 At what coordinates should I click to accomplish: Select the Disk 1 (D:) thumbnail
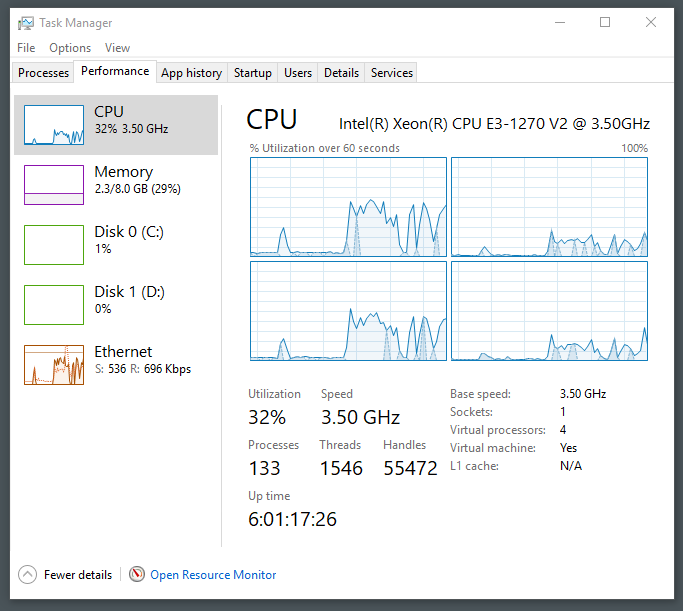54,305
